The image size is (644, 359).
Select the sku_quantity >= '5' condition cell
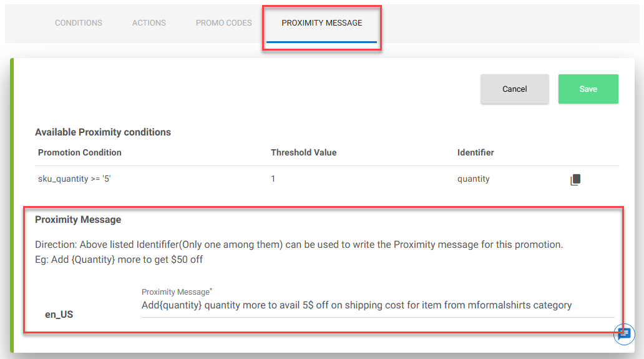pyautogui.click(x=74, y=179)
